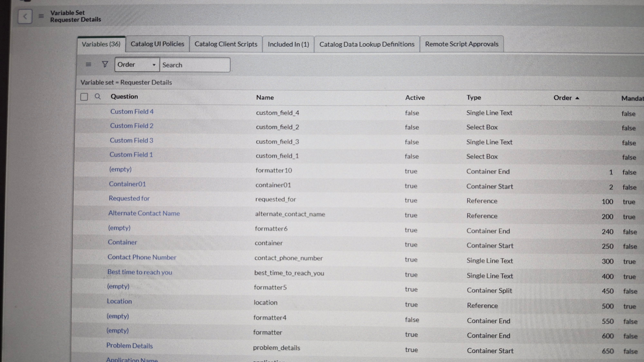
Task: Click the back arrow button
Action: 25,17
